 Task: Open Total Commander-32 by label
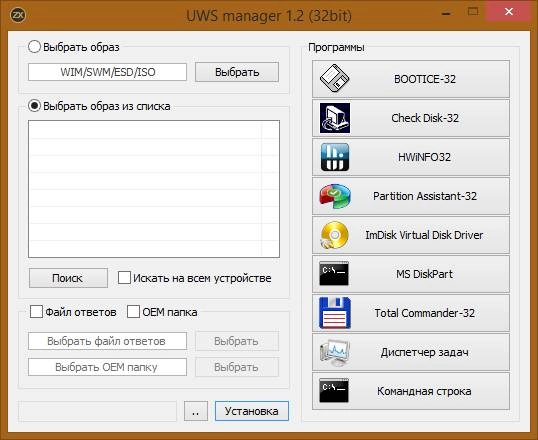click(424, 313)
